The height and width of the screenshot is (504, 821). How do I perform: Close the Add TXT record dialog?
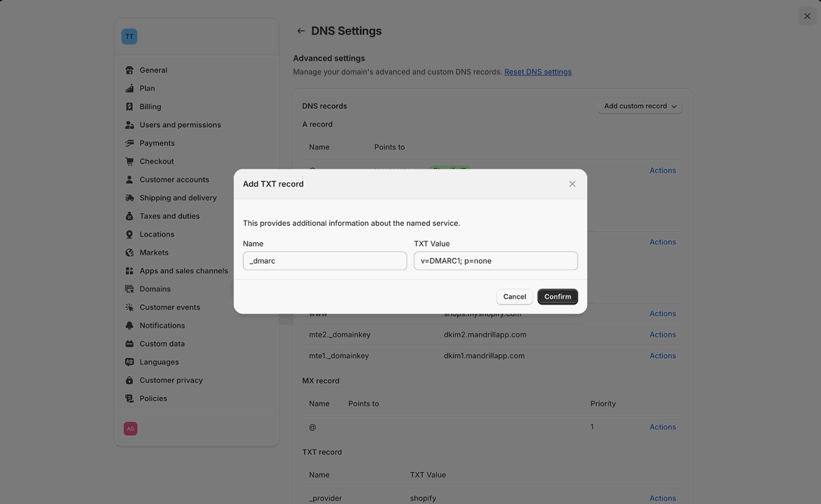click(x=572, y=184)
